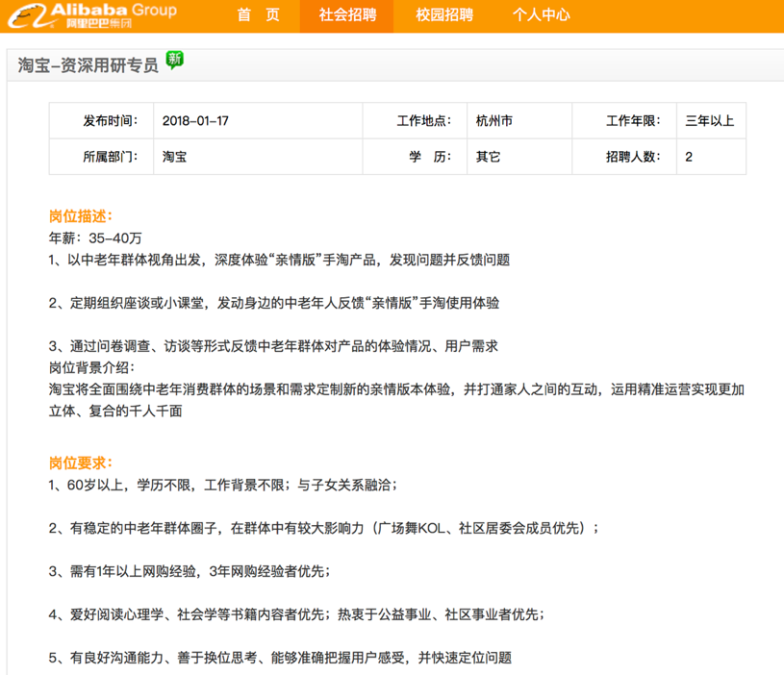This screenshot has width=784, height=675.
Task: Click the department value 淘宝 in table
Action: point(175,157)
